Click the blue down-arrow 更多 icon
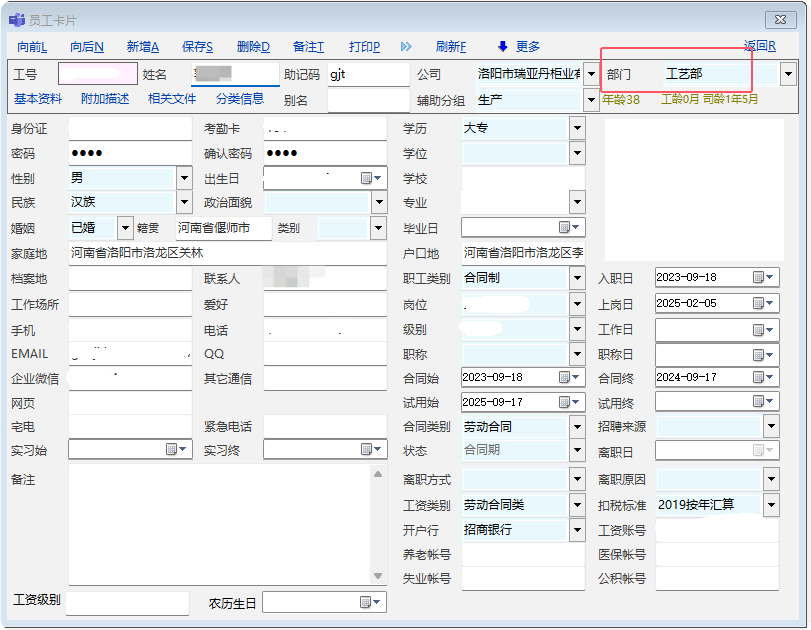The width and height of the screenshot is (811, 630). 503,47
